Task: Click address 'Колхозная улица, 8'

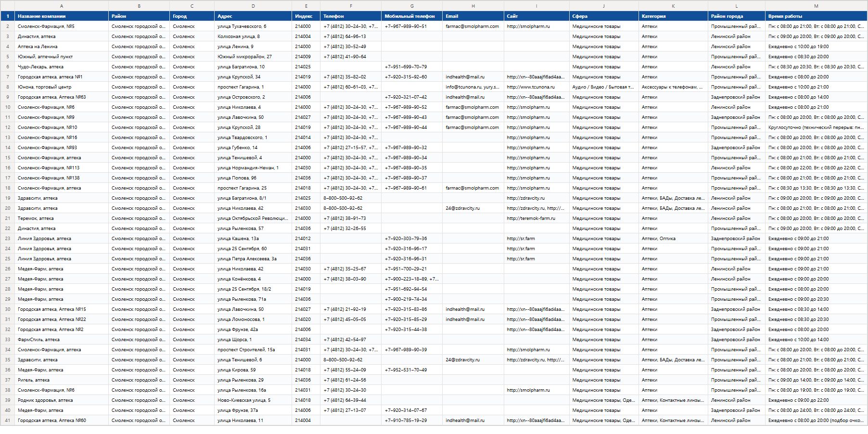Action: tap(253, 37)
